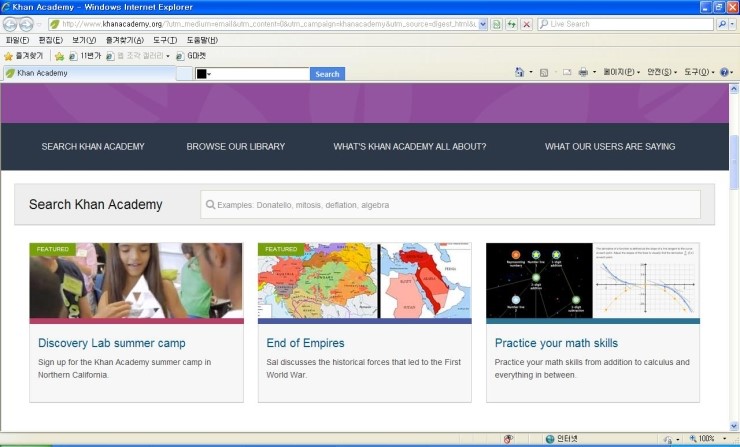Open the address bar URL dropdown
The image size is (740, 447).
484,23
